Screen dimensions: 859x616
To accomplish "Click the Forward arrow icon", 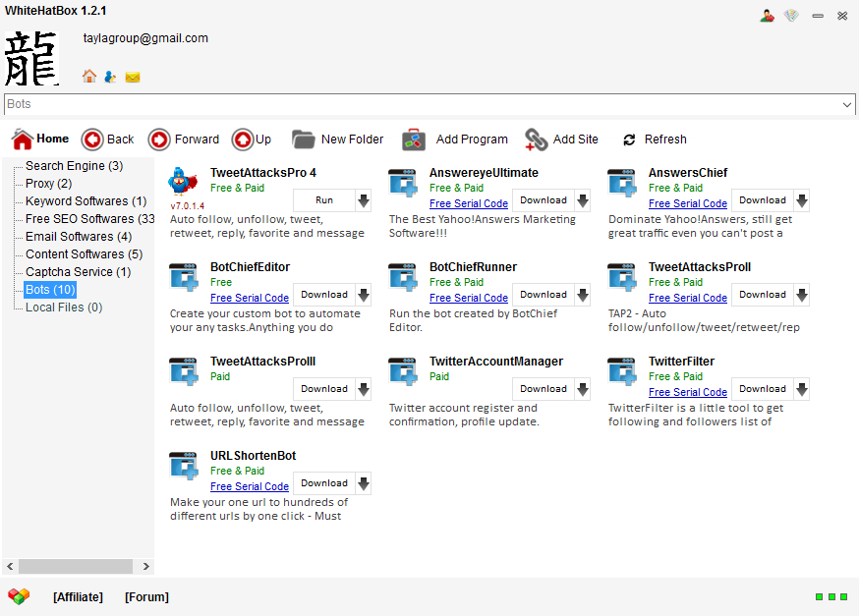I will tap(159, 140).
